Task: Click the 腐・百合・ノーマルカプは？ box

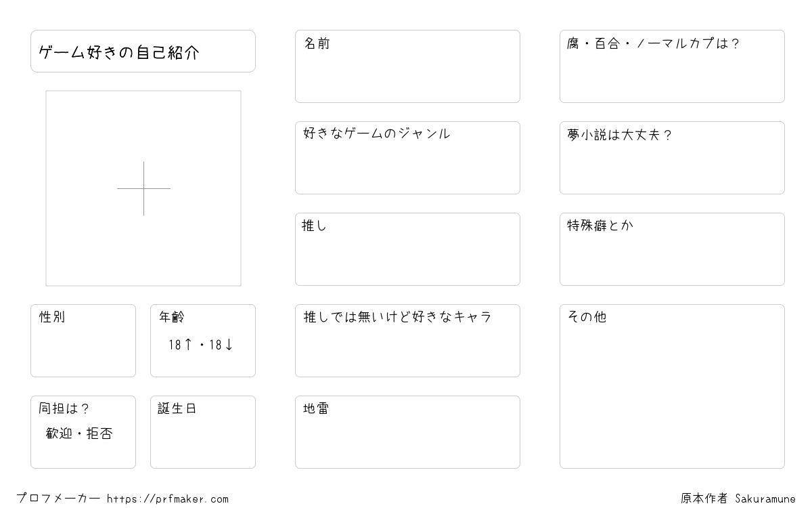Action: 672,66
